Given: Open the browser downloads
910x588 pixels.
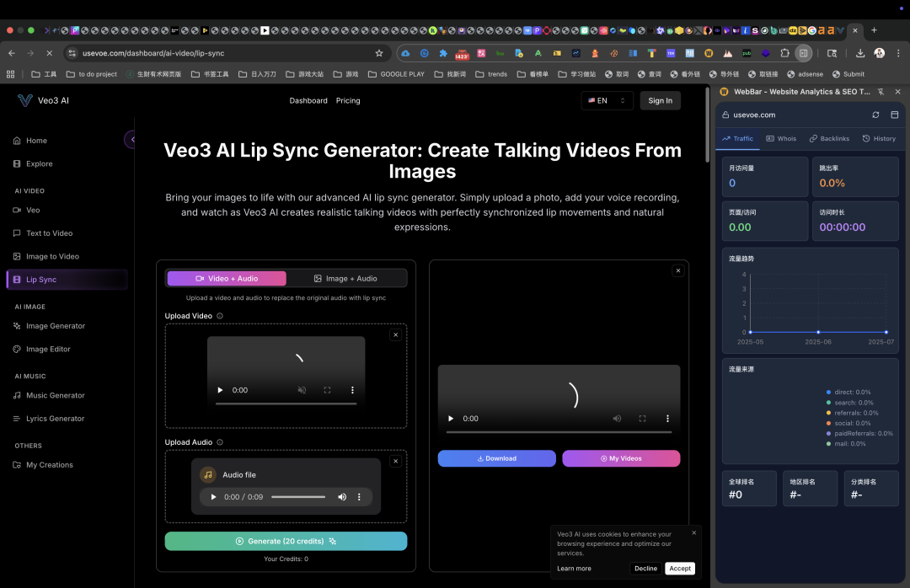Looking at the screenshot, I should pyautogui.click(x=860, y=53).
